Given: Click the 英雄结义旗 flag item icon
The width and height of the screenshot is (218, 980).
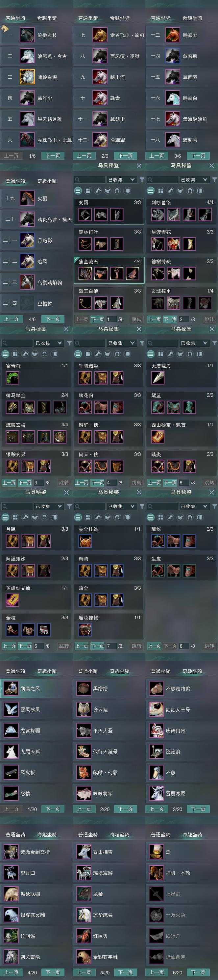Looking at the screenshot, I should point(12,600).
